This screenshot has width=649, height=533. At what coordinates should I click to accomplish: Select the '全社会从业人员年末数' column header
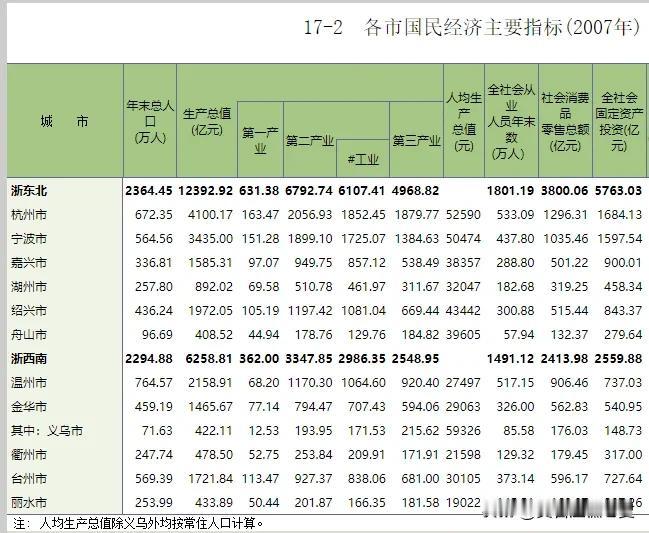[x=512, y=121]
